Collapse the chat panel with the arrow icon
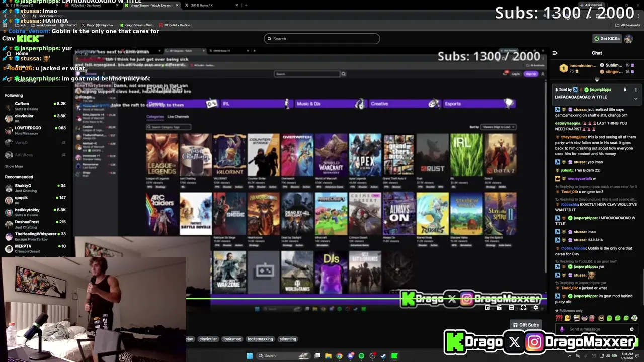The width and height of the screenshot is (644, 362). click(555, 53)
